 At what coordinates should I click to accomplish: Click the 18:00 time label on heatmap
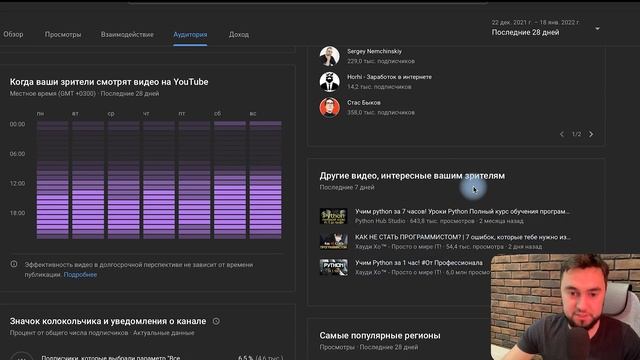[x=17, y=213]
